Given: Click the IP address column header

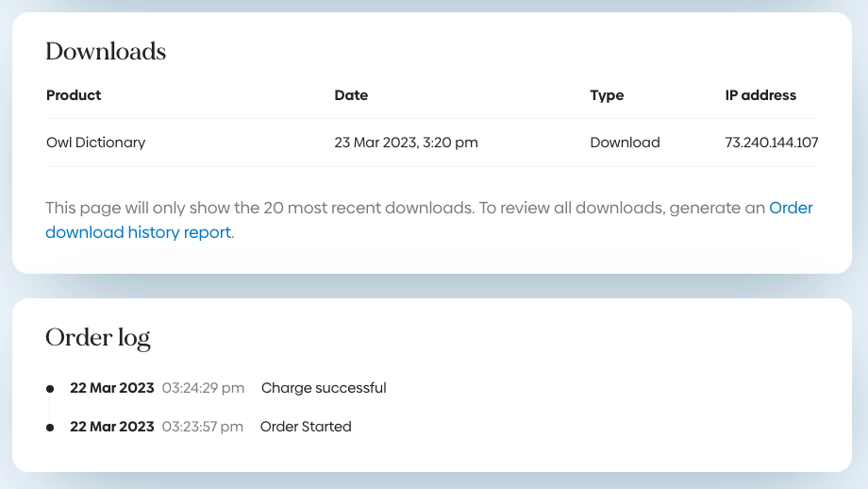Looking at the screenshot, I should coord(760,95).
